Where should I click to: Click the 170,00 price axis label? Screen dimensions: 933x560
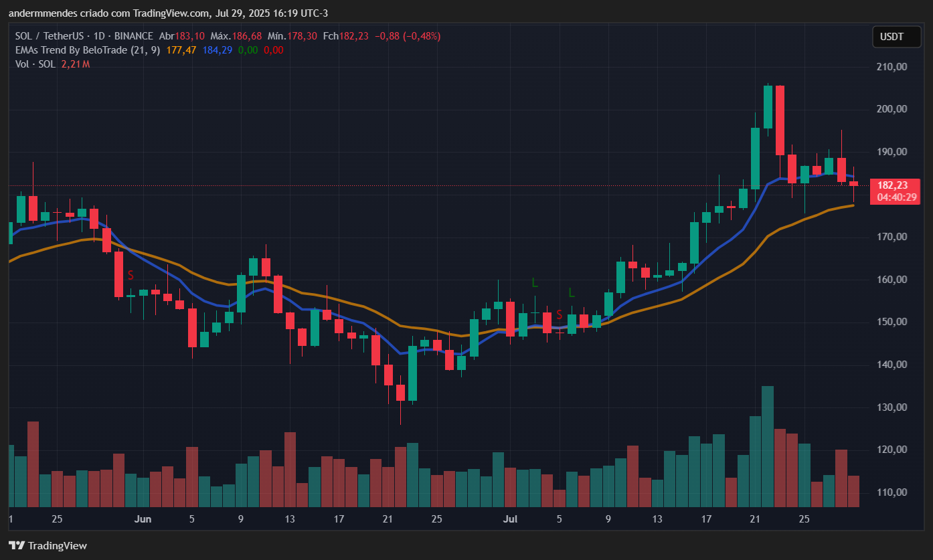coord(892,237)
